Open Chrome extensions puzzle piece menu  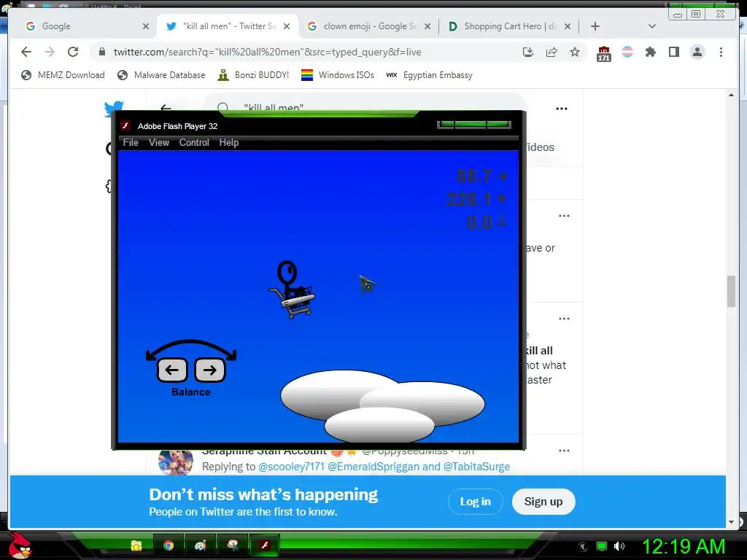650,52
